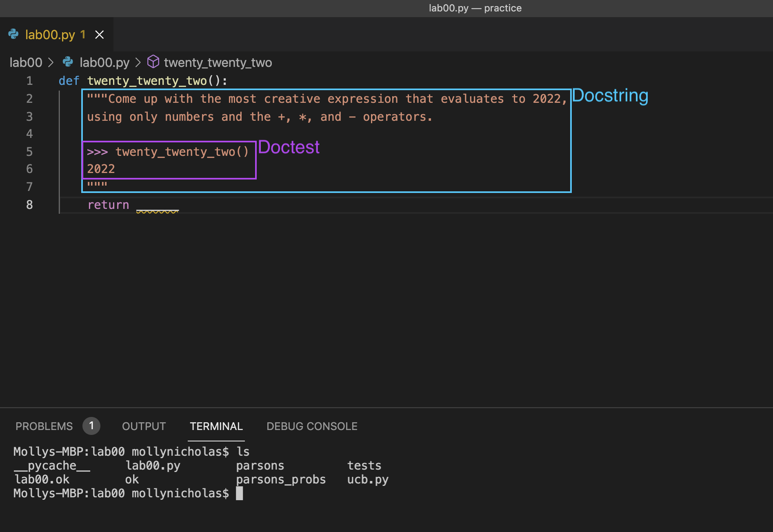
Task: Click the lab00 folder name in the breadcrumb
Action: [26, 62]
